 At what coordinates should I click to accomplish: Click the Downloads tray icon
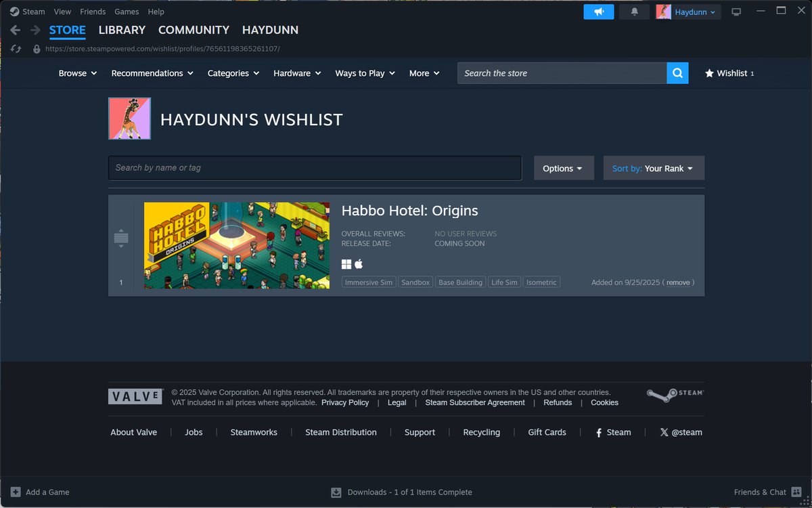point(336,492)
